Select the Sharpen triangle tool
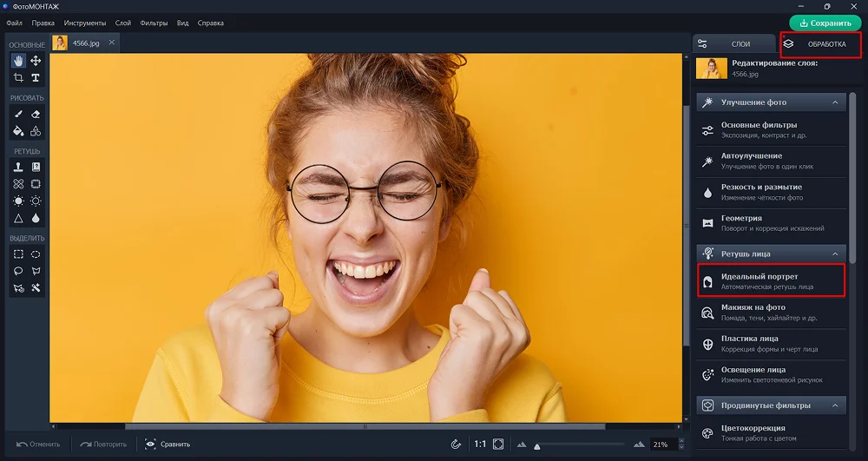This screenshot has height=461, width=868. pos(18,218)
